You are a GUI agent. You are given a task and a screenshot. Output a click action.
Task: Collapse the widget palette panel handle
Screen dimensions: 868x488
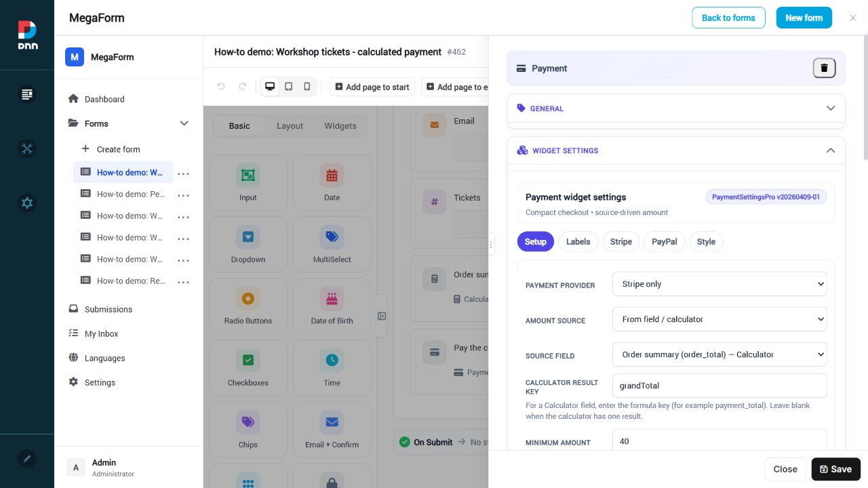(382, 316)
